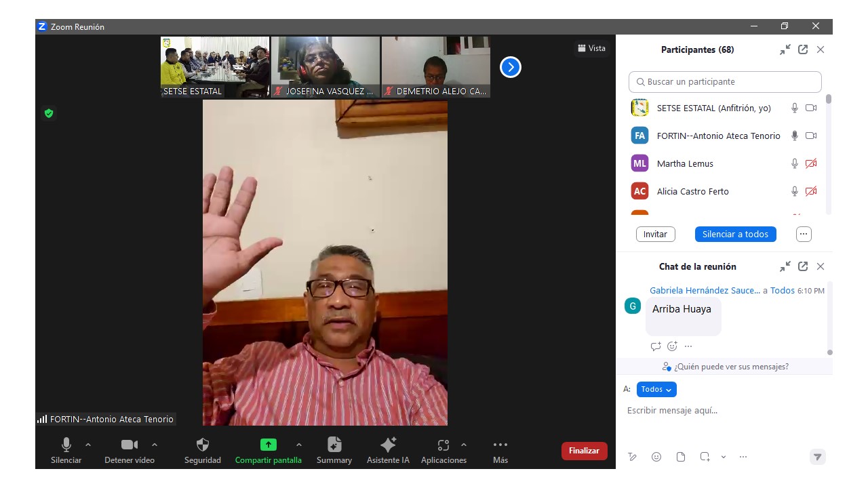Stop camera with Detener vídeo
The height and width of the screenshot is (488, 868).
[x=129, y=445]
